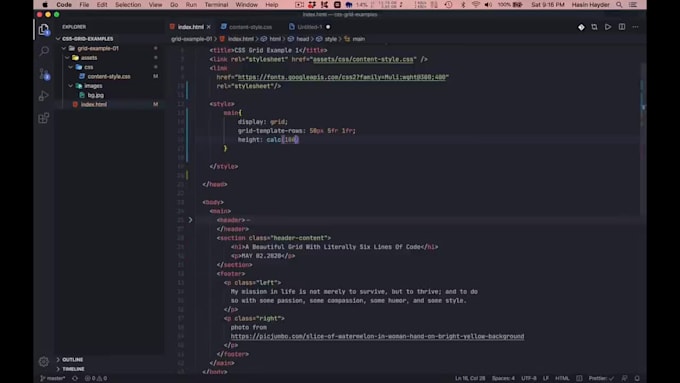Click the diamond source-control icon in editor toolbar

point(581,27)
